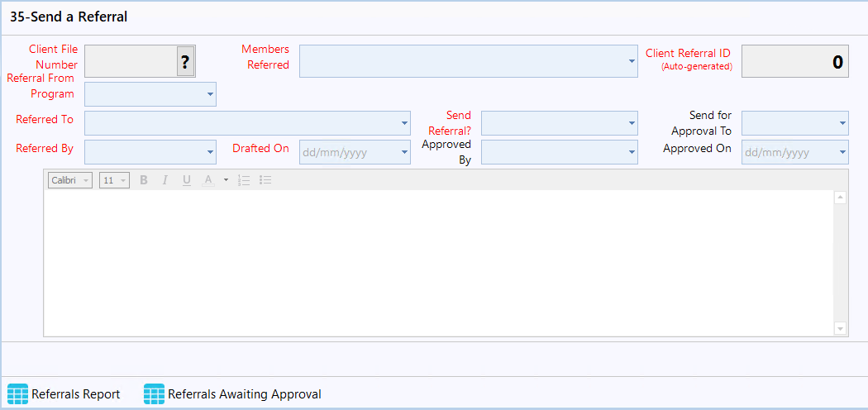Click the font color A button
This screenshot has width=868, height=410.
(208, 180)
